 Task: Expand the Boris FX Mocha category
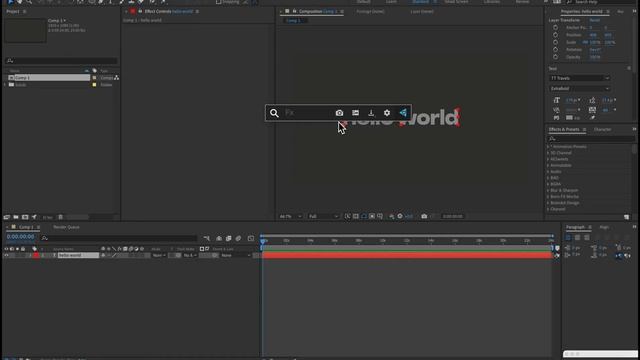click(548, 197)
